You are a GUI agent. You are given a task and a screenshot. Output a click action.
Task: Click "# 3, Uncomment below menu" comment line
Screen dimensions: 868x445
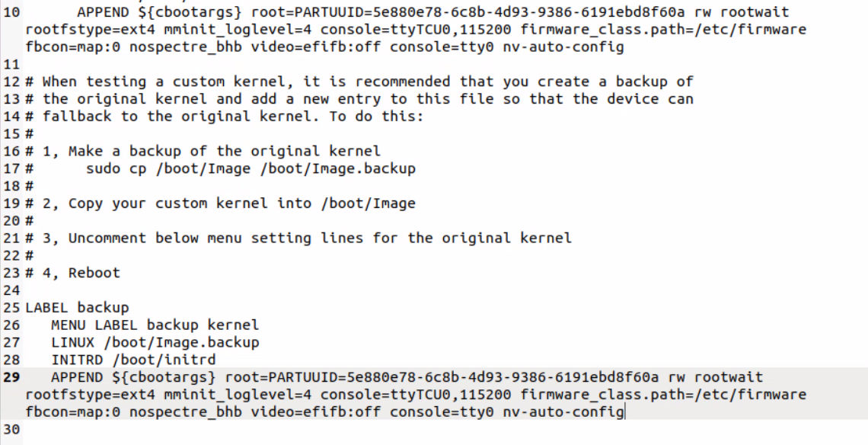[305, 238]
